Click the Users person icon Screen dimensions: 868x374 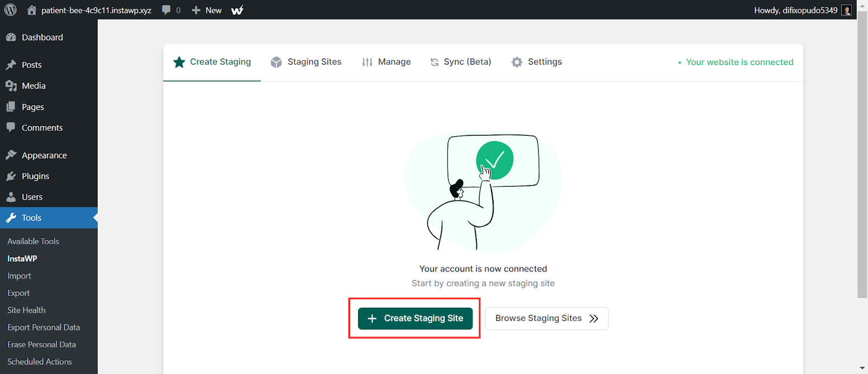pyautogui.click(x=11, y=197)
